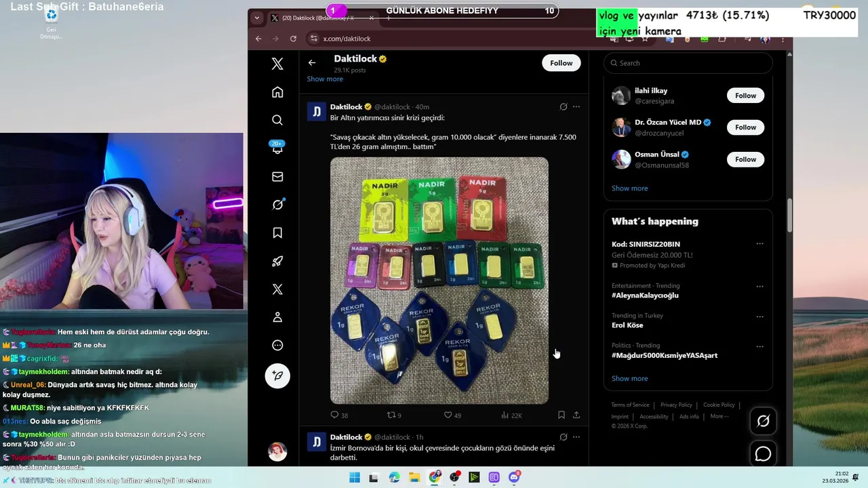The width and height of the screenshot is (868, 488).
Task: Open a new Chrome tab
Action: coord(389,18)
